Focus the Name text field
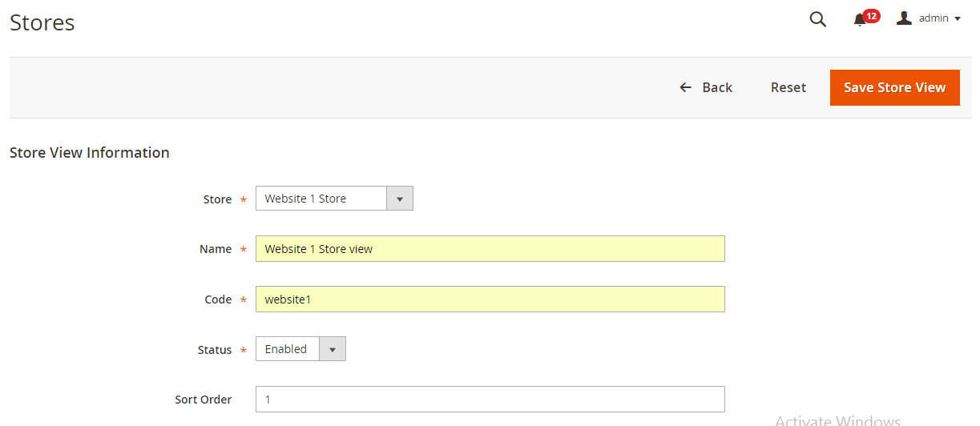The height and width of the screenshot is (426, 980). pos(490,249)
